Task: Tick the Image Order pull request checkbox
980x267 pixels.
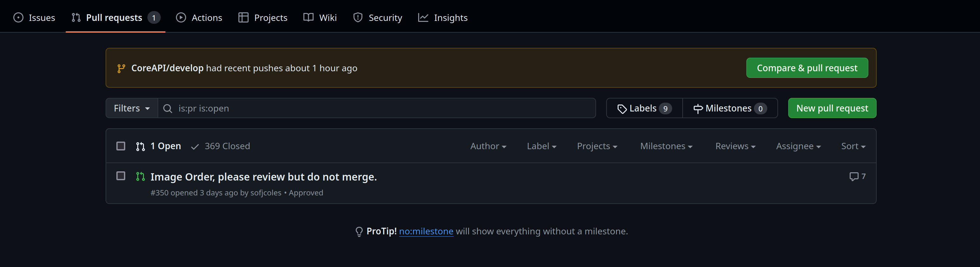Action: coord(120,176)
